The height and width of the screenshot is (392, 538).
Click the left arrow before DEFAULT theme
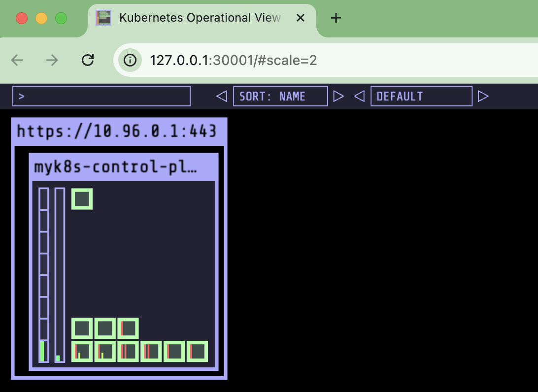pyautogui.click(x=359, y=97)
